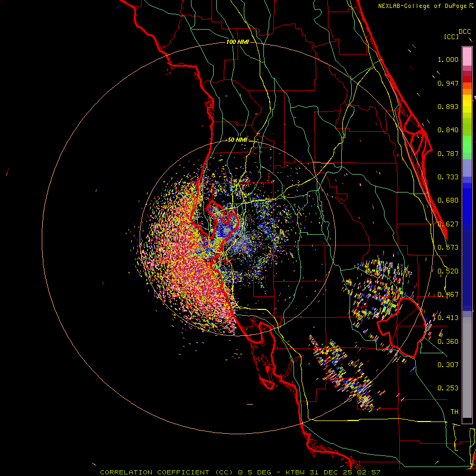Select the 0.893 color scale value
This screenshot has width=476, height=476.
tap(448, 106)
